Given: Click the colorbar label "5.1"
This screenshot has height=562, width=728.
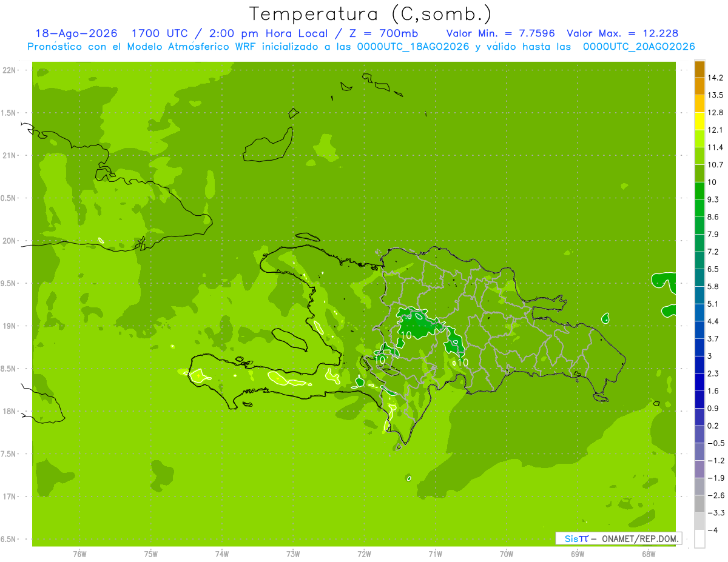Looking at the screenshot, I should pyautogui.click(x=713, y=304).
